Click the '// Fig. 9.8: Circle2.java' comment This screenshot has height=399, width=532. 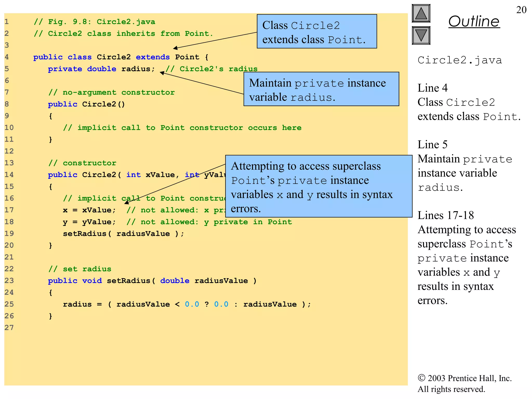pos(94,22)
